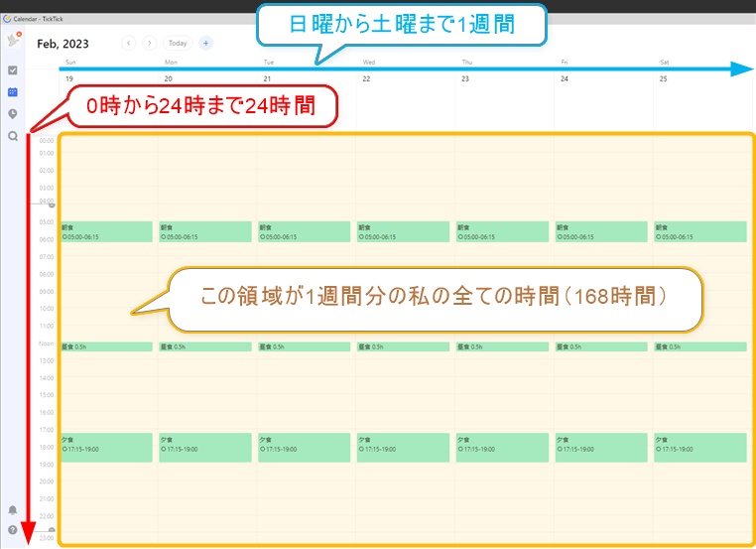756x549 pixels.
Task: Open Tuesday 21 breakfast event
Action: (305, 232)
